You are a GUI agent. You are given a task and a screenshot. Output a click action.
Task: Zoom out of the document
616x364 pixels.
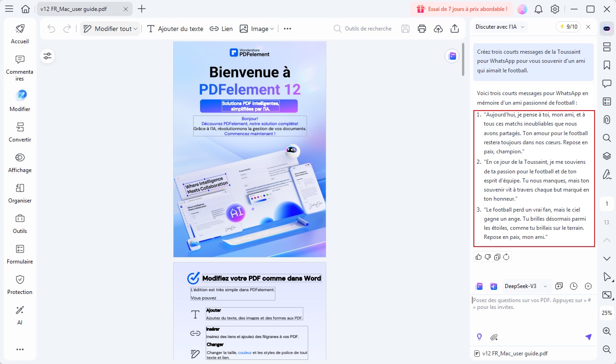[x=606, y=349]
